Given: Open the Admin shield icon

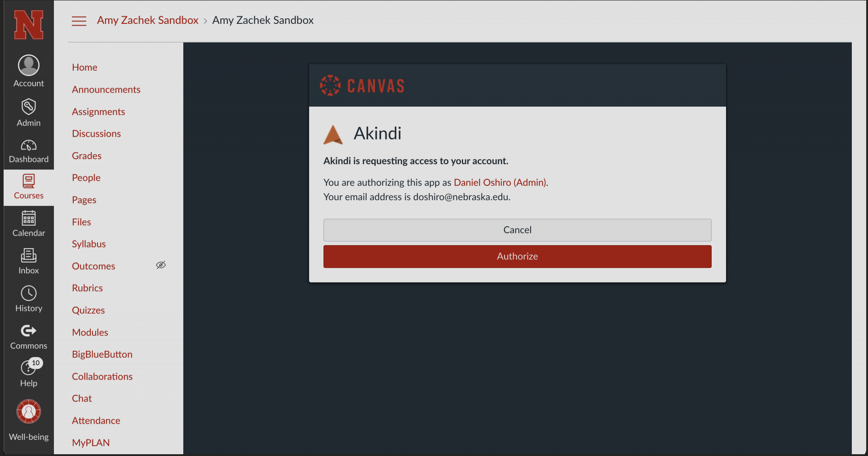Looking at the screenshot, I should [x=29, y=107].
